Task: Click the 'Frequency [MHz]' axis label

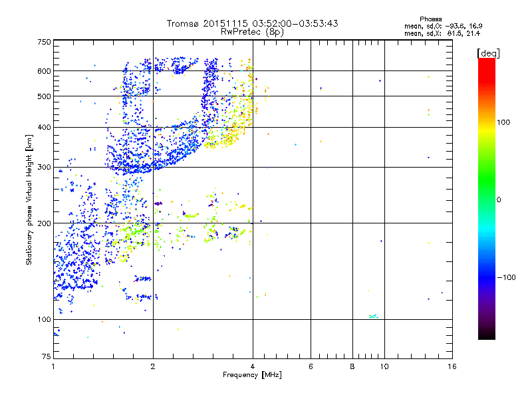Action: (252, 375)
